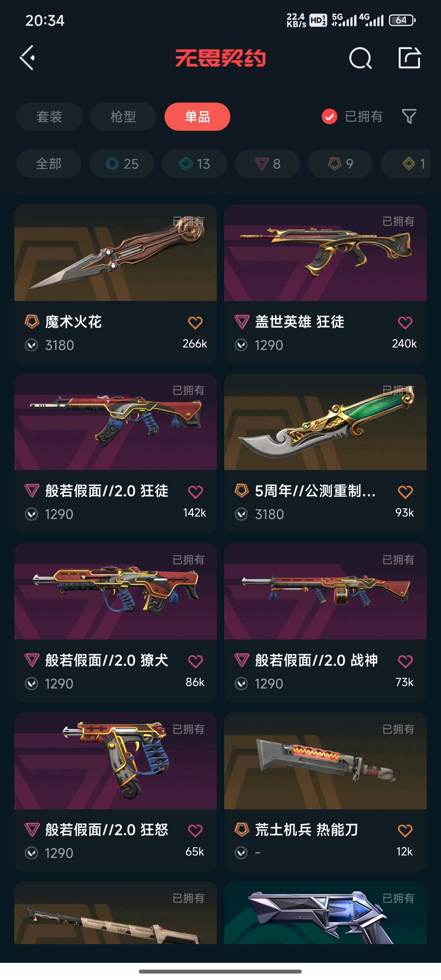Filter by orange tier showing 9
Image resolution: width=441 pixels, height=980 pixels.
tap(340, 164)
